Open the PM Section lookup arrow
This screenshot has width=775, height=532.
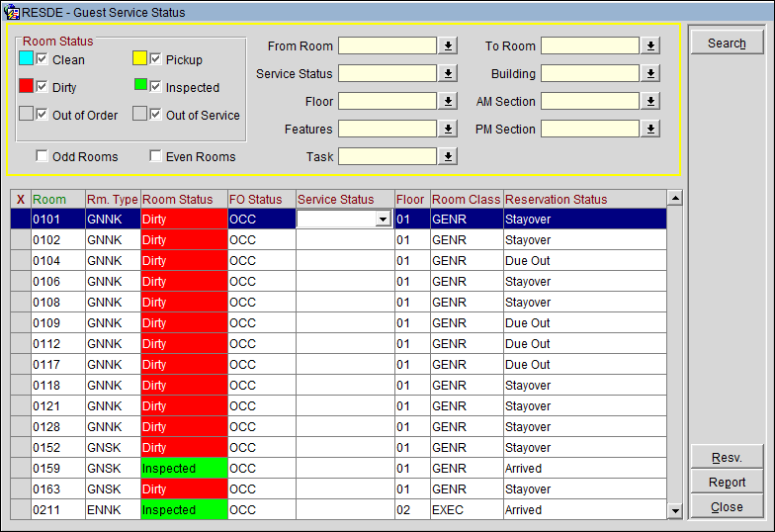point(650,129)
